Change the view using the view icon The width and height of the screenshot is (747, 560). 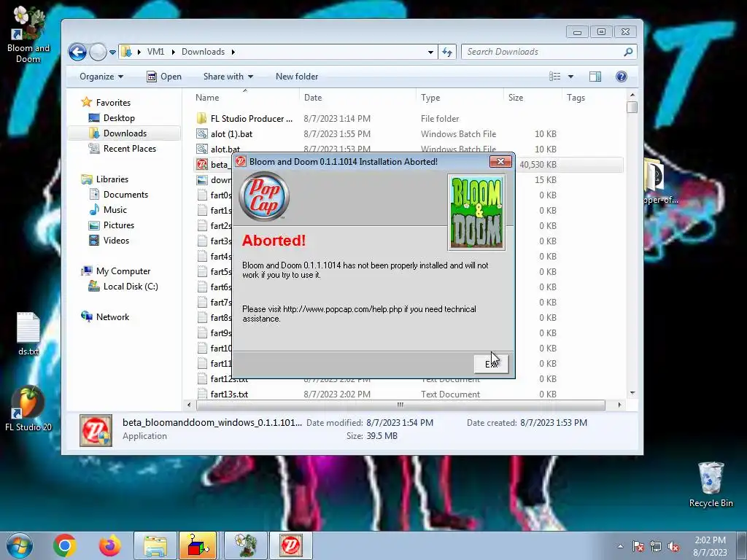(554, 77)
